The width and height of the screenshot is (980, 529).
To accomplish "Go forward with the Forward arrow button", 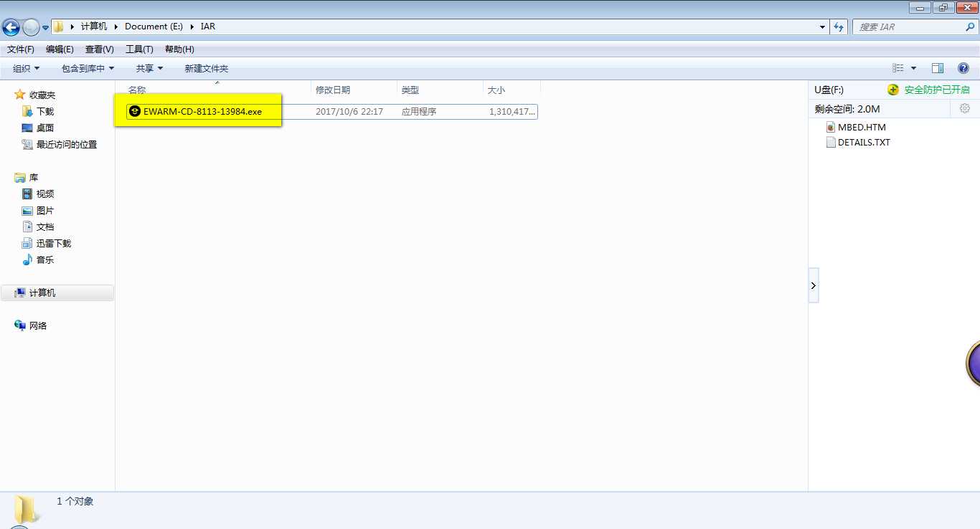I will (31, 27).
